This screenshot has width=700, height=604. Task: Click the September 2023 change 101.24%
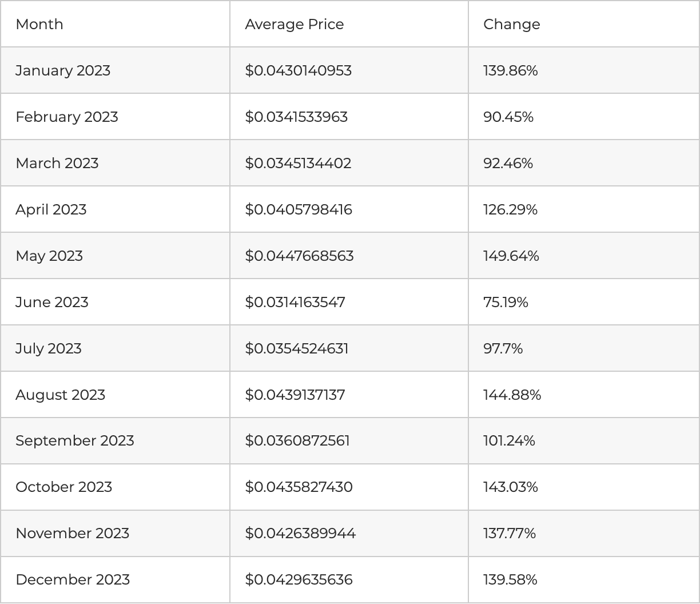coord(509,440)
